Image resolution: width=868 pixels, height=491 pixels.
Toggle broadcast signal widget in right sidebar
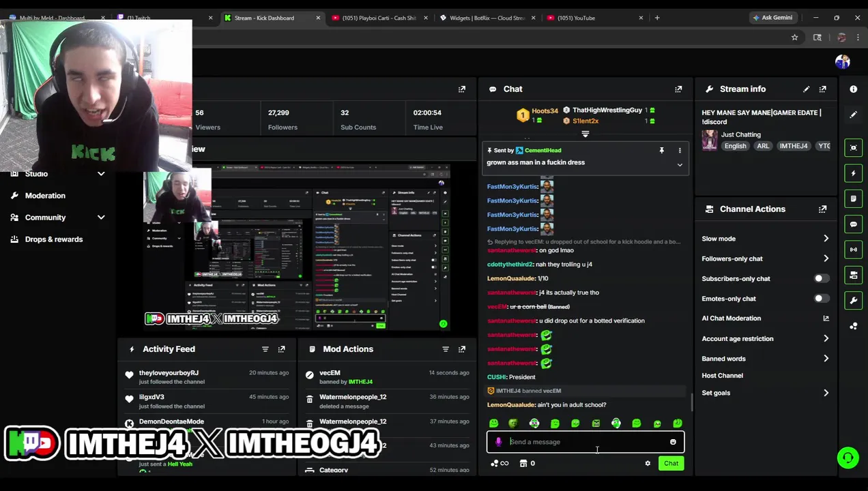pos(853,250)
